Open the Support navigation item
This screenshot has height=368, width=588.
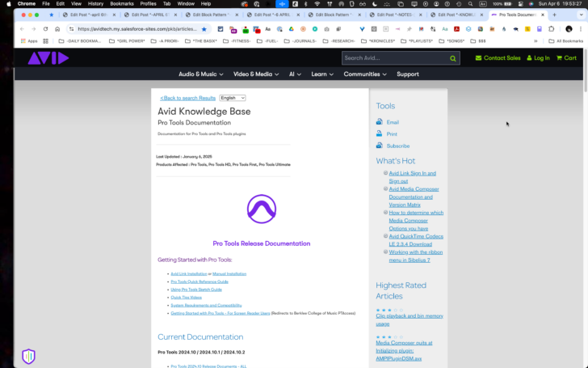[408, 74]
